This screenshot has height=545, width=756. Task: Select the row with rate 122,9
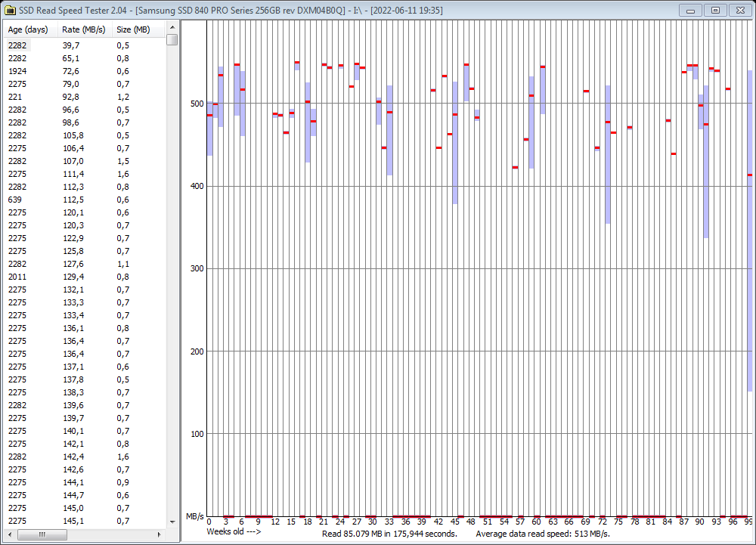pyautogui.click(x=85, y=238)
